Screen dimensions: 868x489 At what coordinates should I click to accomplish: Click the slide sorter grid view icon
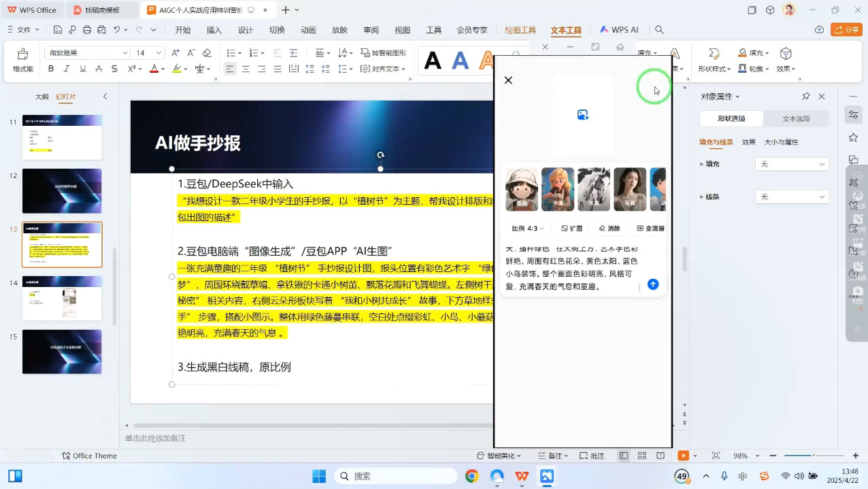pyautogui.click(x=641, y=456)
